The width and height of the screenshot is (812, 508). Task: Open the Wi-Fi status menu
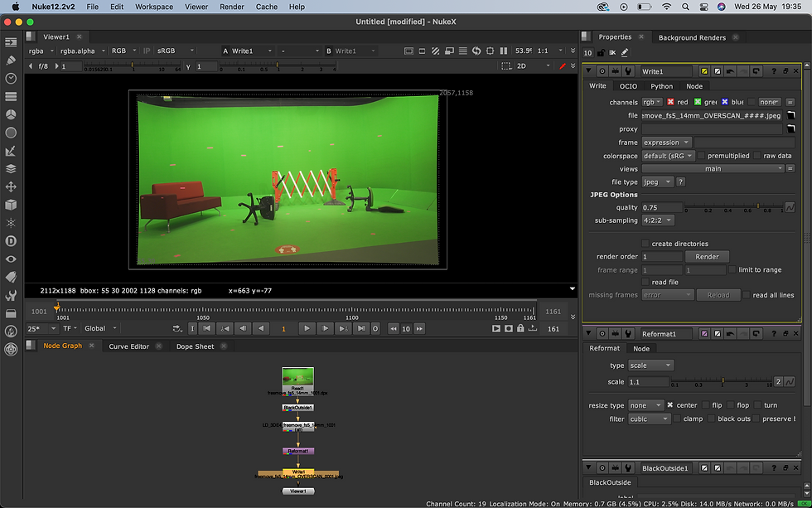pos(666,7)
